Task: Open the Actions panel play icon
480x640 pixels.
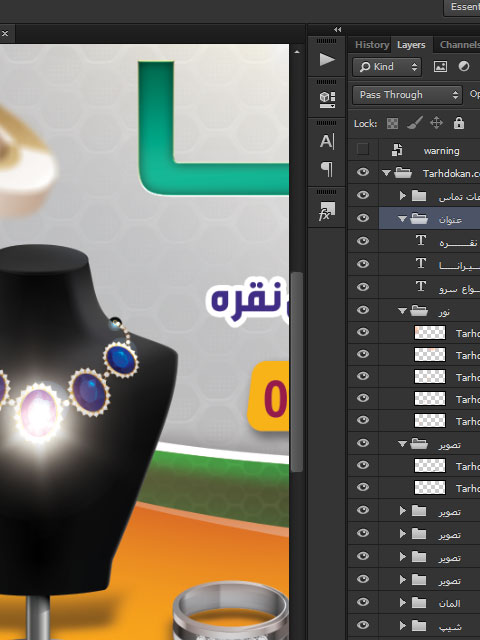Action: (x=327, y=60)
